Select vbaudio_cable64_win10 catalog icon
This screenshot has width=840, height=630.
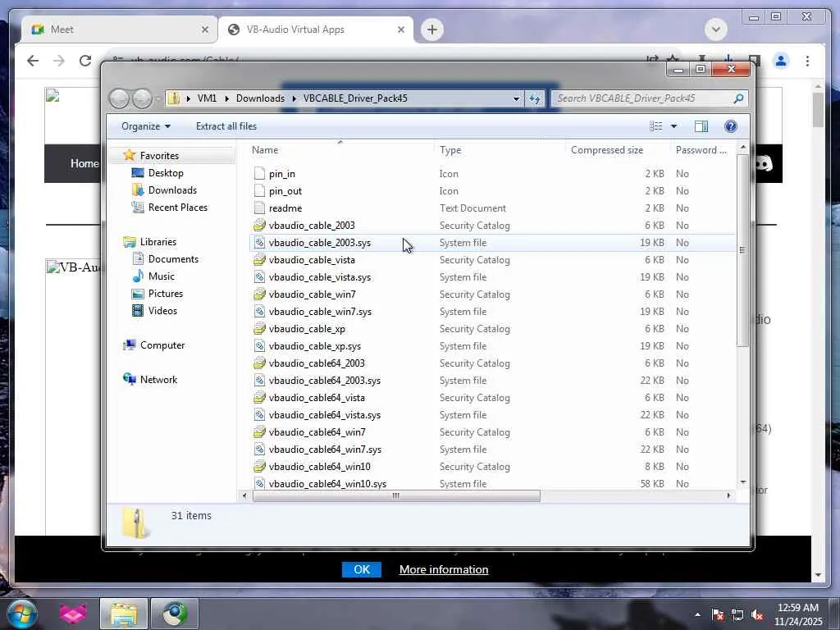click(x=259, y=467)
